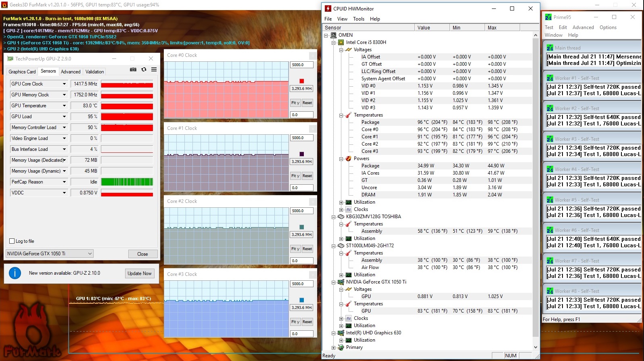Click the GPU-Z screenshot camera icon

[133, 69]
